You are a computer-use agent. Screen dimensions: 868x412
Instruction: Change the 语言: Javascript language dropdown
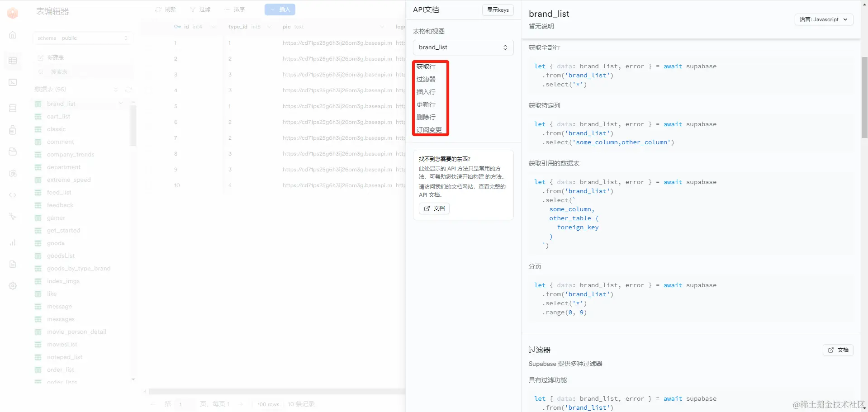coord(824,19)
